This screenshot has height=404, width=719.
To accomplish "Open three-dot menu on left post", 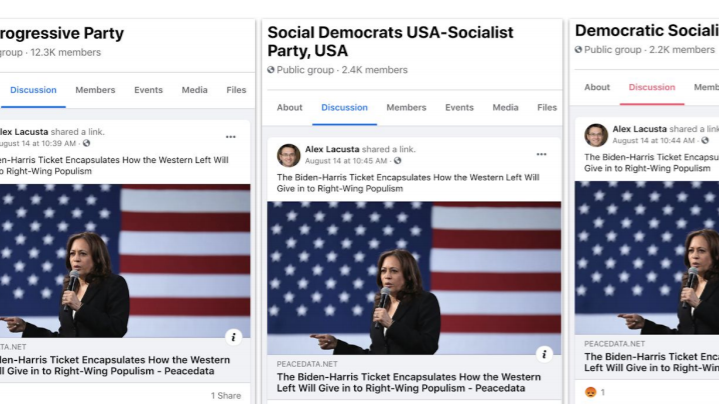I will tap(231, 136).
